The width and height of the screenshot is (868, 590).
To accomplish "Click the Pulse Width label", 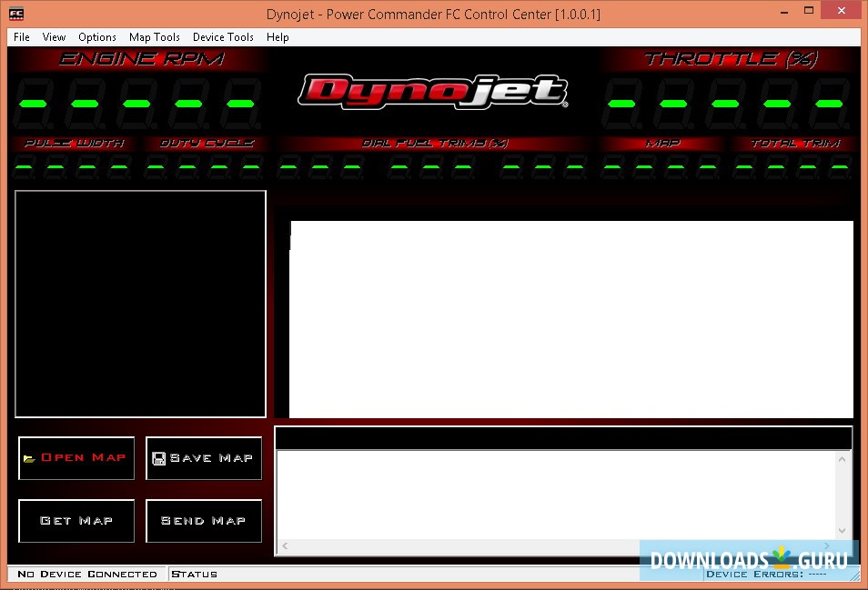I will (x=75, y=144).
